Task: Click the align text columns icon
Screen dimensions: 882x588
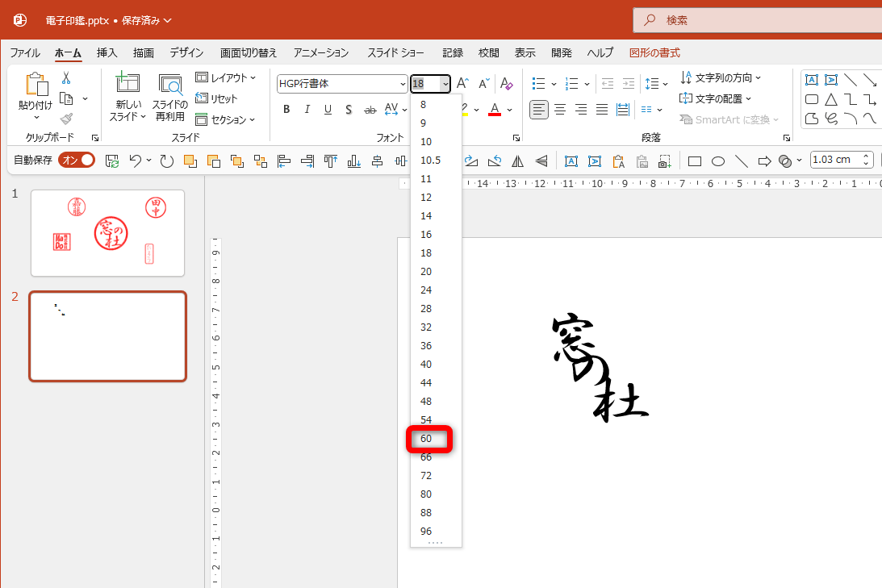Action: pyautogui.click(x=646, y=110)
